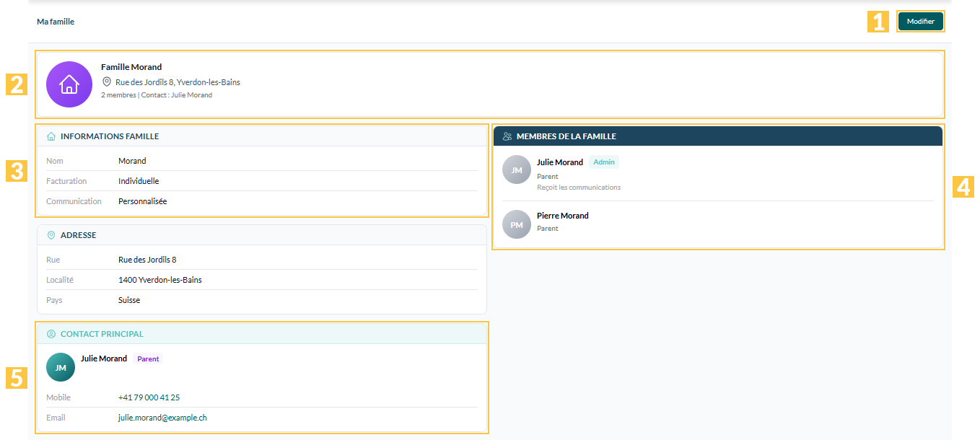980x440 pixels.
Task: Click the mobile number +41 79 000 41 25
Action: [x=149, y=397]
